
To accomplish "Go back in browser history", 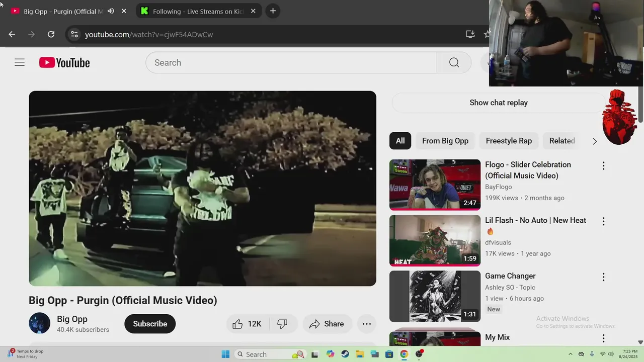I will point(12,34).
